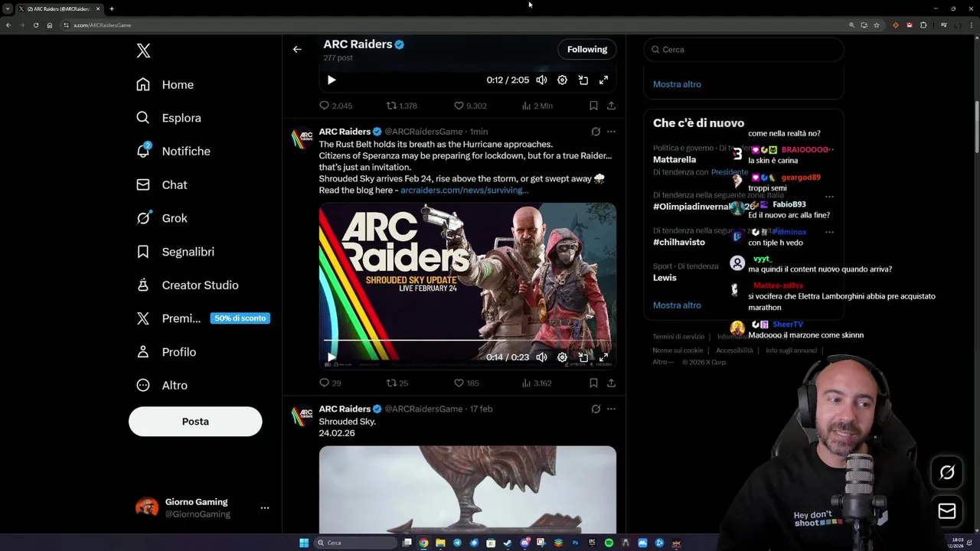Screen dimensions: 980x551
Task: Open the arcraiders.com/news/surviving link
Action: coord(464,190)
